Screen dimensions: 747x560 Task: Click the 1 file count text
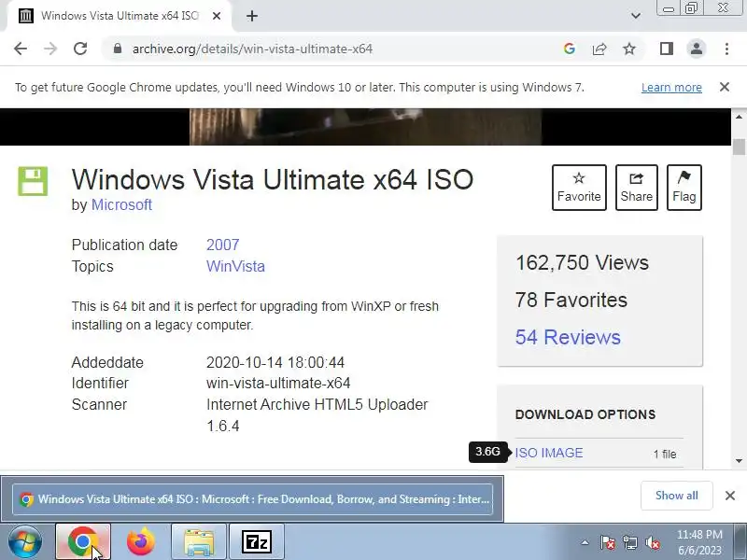click(x=665, y=455)
